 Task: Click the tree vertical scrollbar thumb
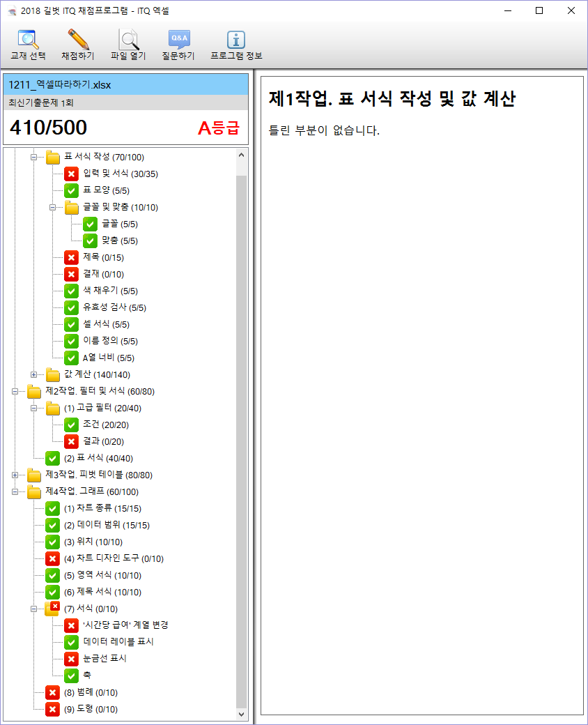point(241,441)
